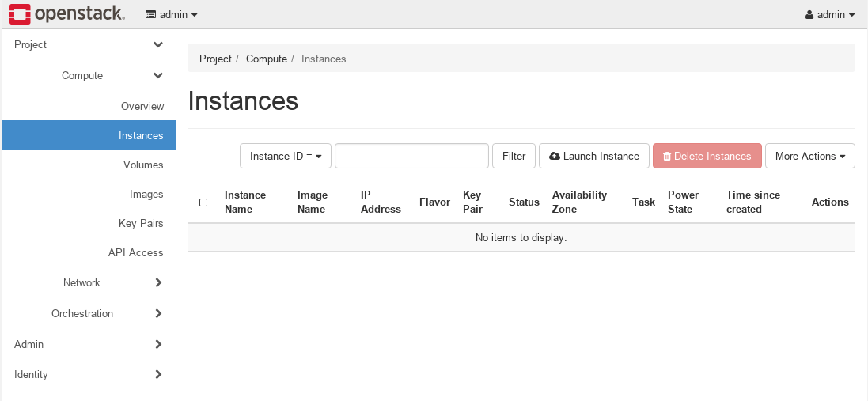
Task: Click the filter text input field
Action: coord(412,156)
